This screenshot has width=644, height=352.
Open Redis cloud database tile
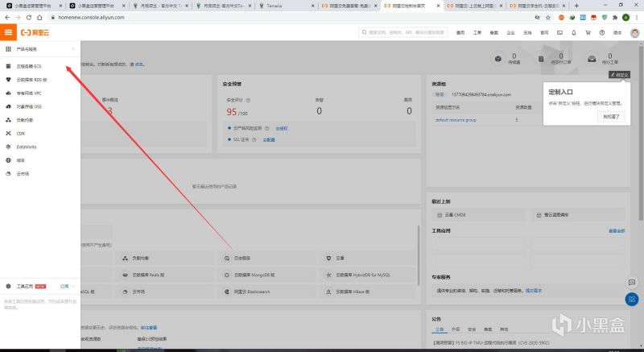163,275
